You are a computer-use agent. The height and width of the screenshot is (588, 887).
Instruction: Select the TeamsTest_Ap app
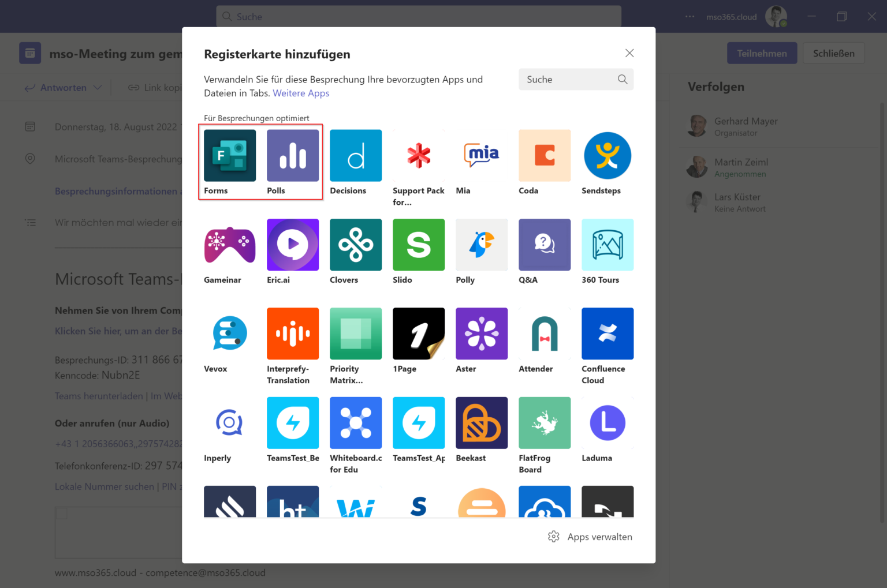[418, 423]
